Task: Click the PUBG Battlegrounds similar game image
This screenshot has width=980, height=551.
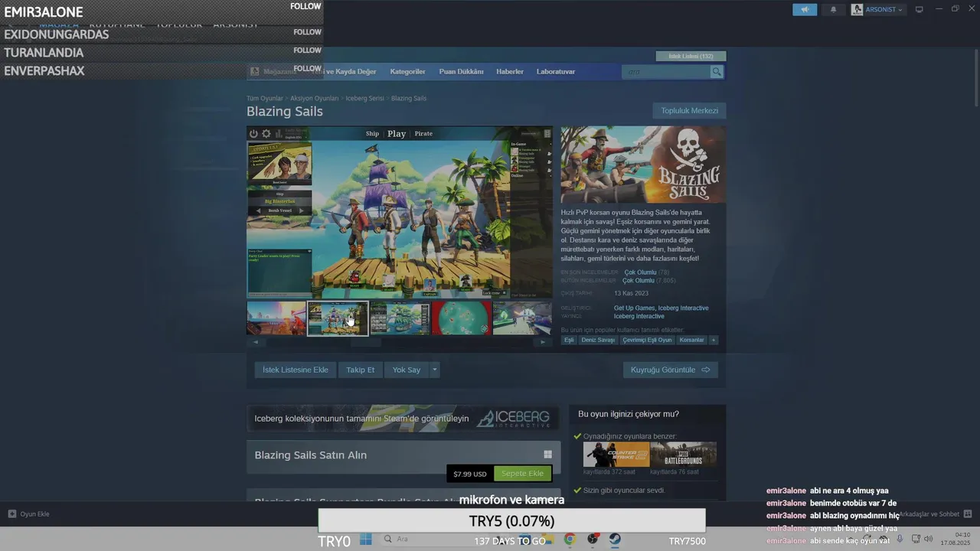Action: coord(683,455)
